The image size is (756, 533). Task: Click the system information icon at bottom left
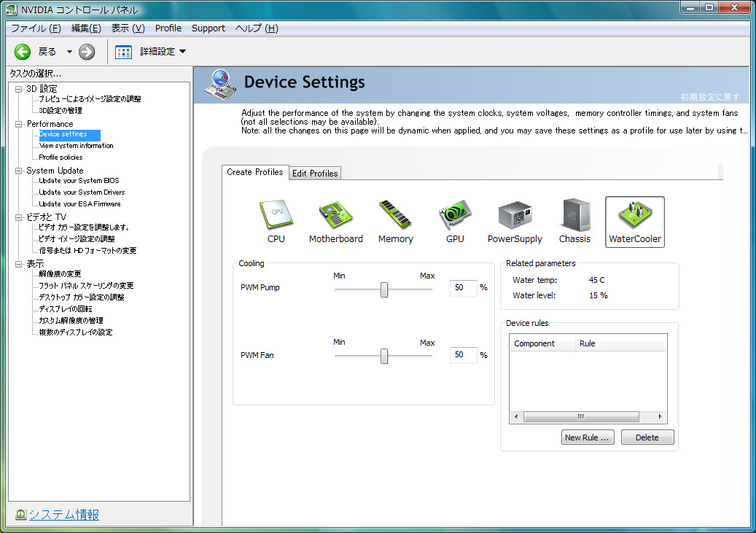tap(20, 514)
